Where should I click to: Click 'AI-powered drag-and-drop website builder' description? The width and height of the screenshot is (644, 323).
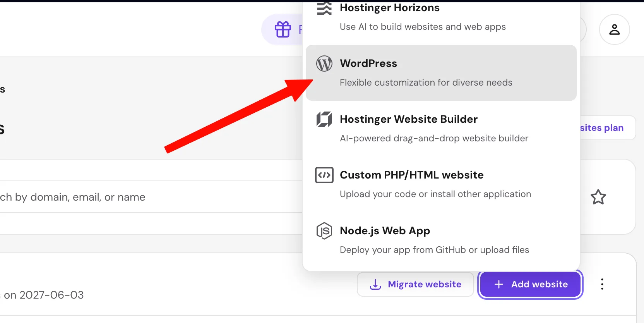[434, 138]
